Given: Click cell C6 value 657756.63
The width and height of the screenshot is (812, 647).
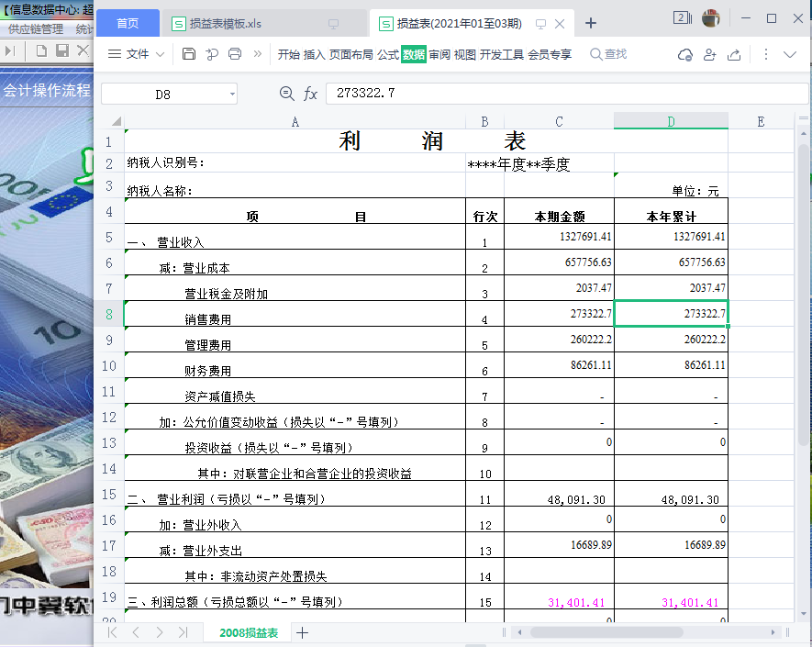Looking at the screenshot, I should pyautogui.click(x=559, y=262).
